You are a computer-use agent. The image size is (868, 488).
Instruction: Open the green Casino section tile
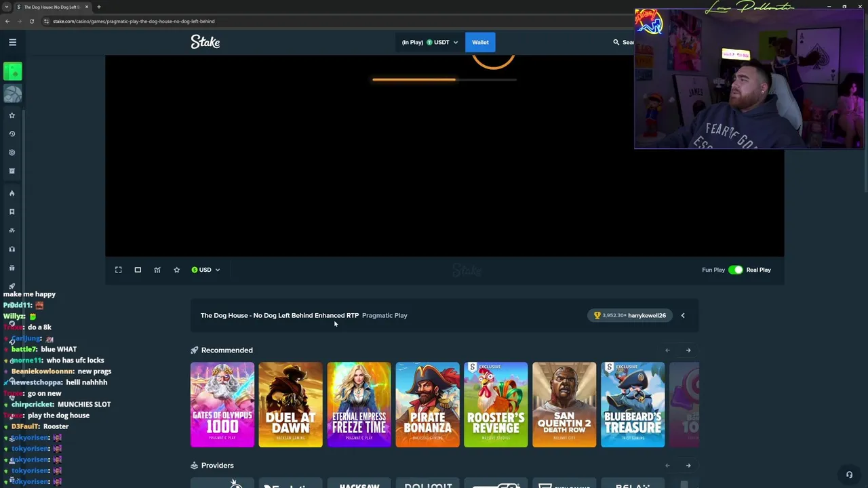(x=12, y=71)
